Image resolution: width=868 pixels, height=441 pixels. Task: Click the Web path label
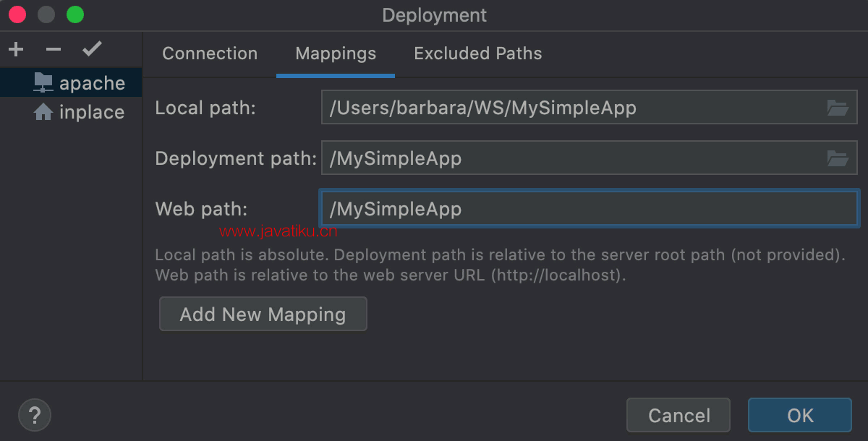tap(201, 209)
